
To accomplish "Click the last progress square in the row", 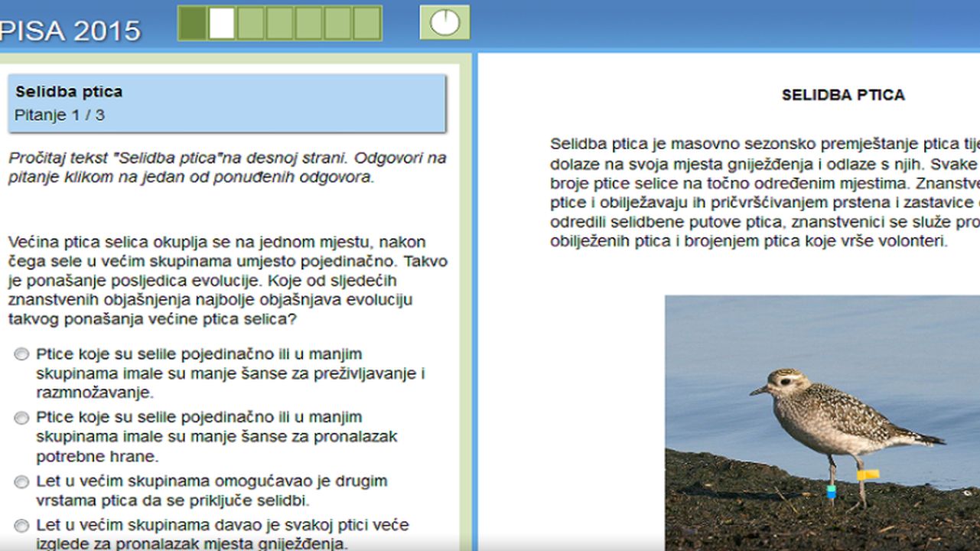I will (x=367, y=23).
